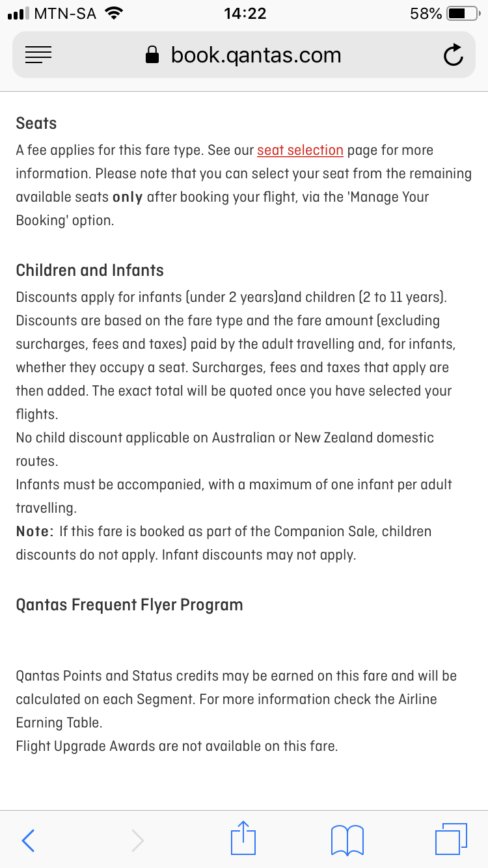Open Bookmarks book icon

347,840
